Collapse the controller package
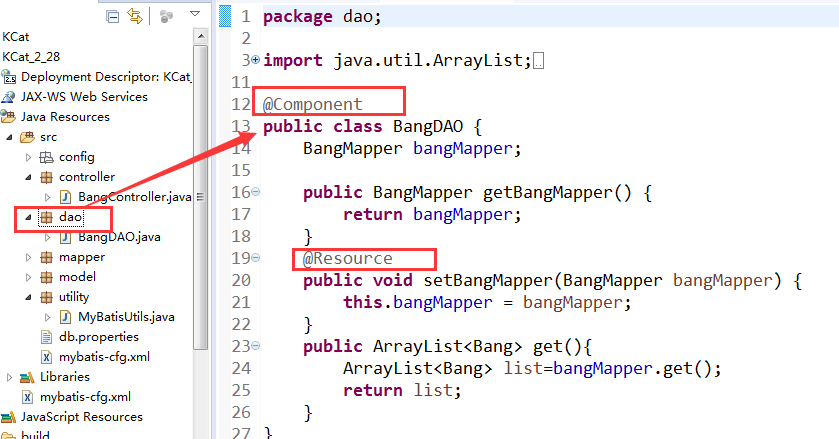Screen dimensions: 839x439 point(28,177)
